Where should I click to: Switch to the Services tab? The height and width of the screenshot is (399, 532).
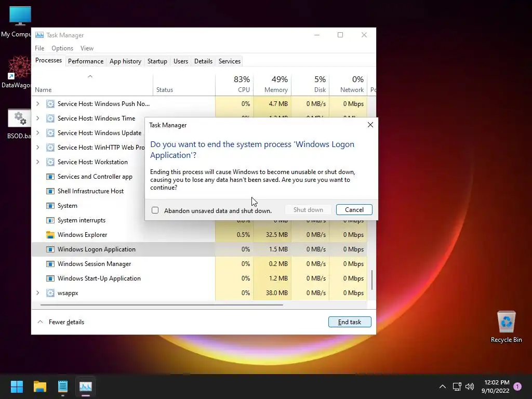point(229,61)
